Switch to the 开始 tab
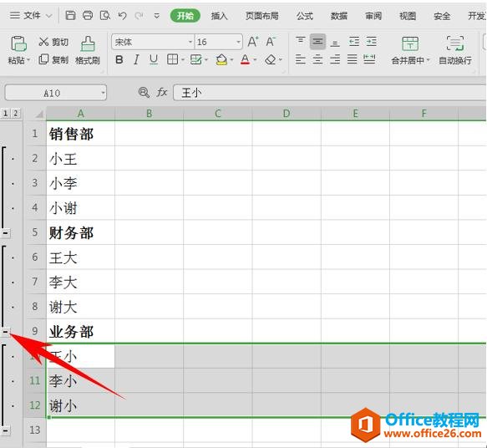 [x=185, y=16]
